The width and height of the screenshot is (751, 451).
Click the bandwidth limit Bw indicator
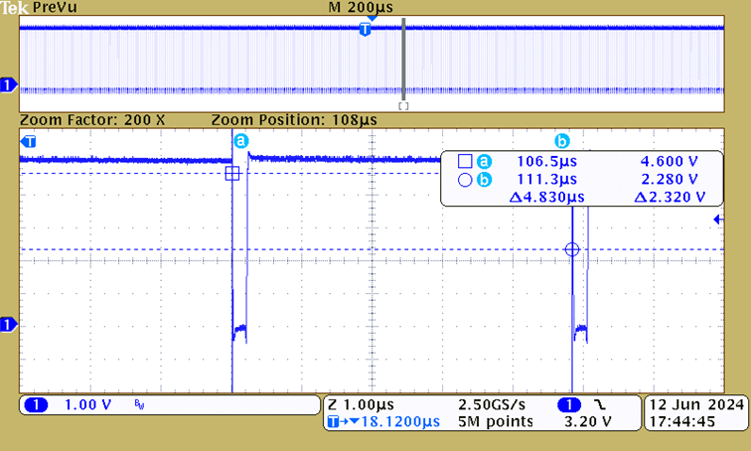pyautogui.click(x=139, y=405)
